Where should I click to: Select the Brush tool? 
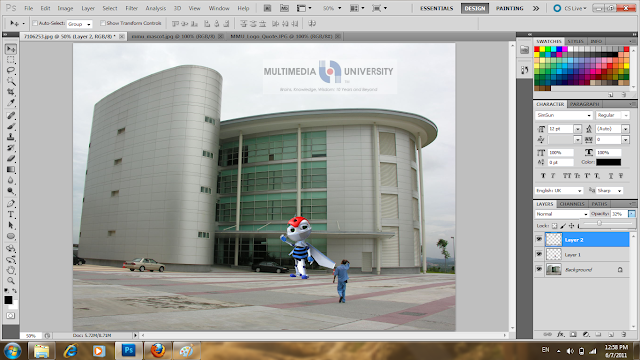[11, 126]
